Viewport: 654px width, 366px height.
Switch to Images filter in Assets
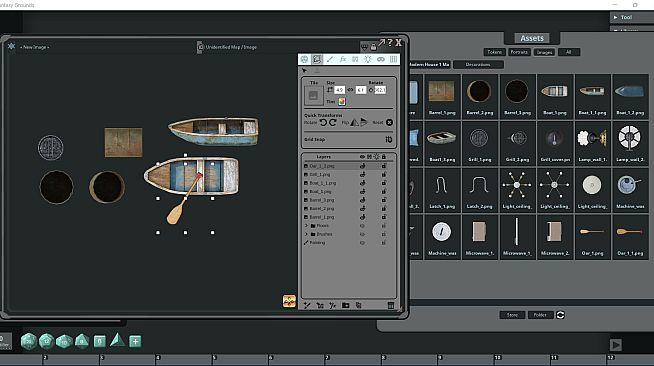click(544, 52)
